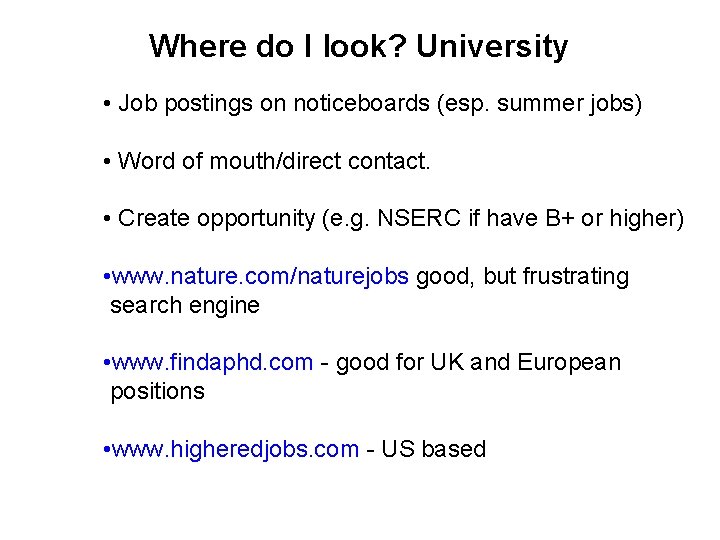Click the "Word of mouth/direct contact." line

coord(273,161)
